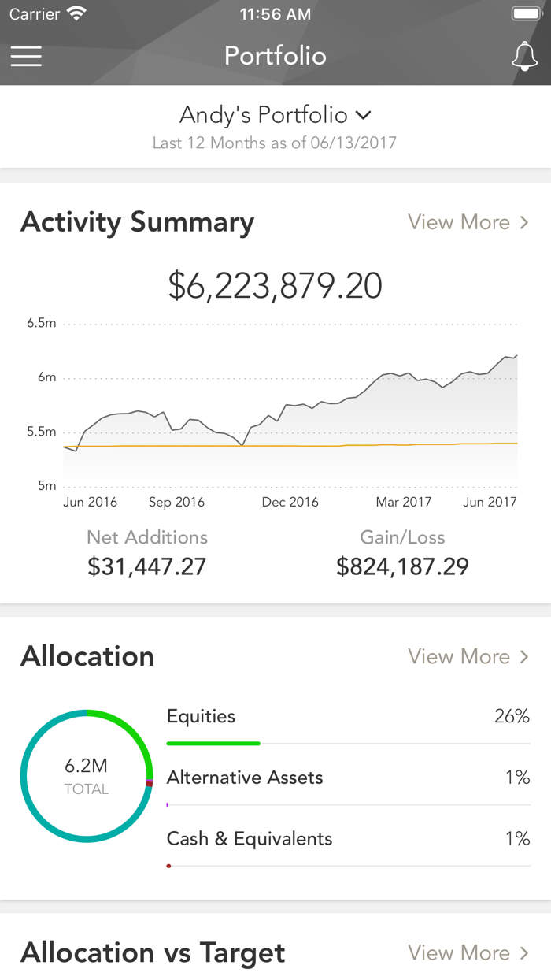Viewport: 551px width, 980px height.
Task: Open the hamburger navigation menu
Action: pos(26,56)
